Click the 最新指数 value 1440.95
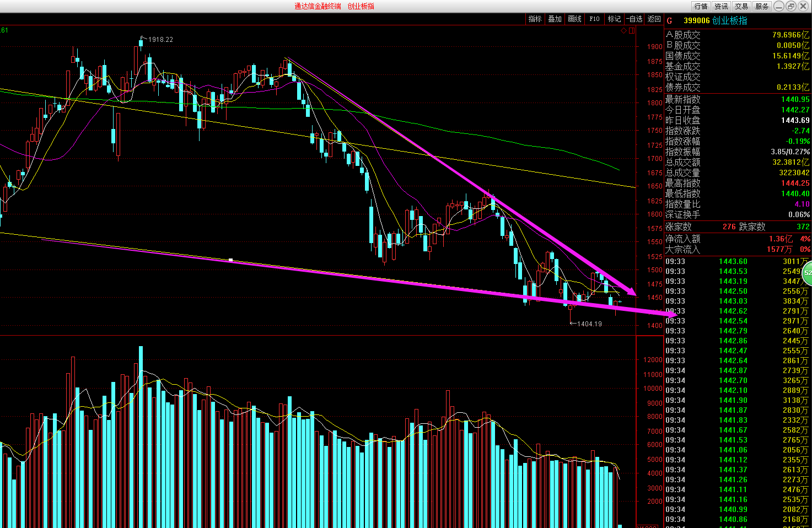Image resolution: width=812 pixels, height=528 pixels. click(795, 99)
